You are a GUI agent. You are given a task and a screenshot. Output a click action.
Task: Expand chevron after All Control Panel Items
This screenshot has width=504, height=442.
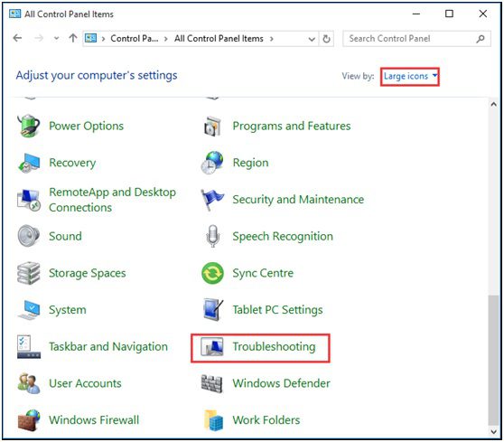272,39
